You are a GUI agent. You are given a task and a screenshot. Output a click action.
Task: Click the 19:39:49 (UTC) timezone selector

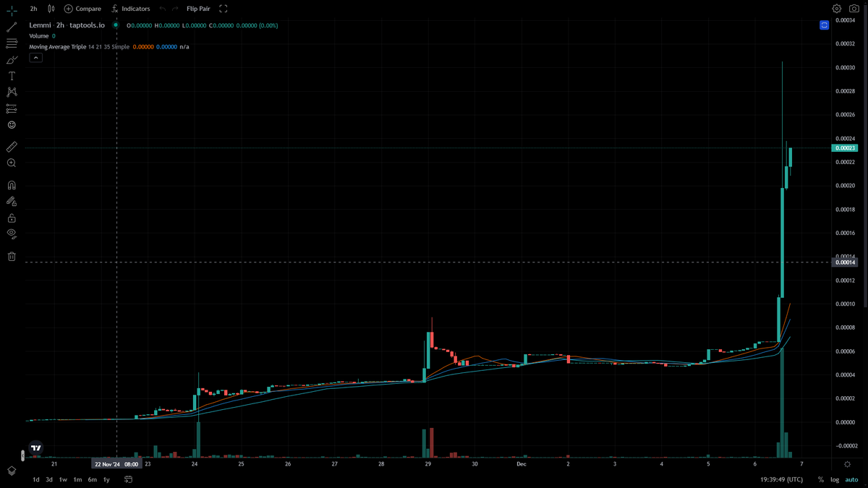pos(781,479)
